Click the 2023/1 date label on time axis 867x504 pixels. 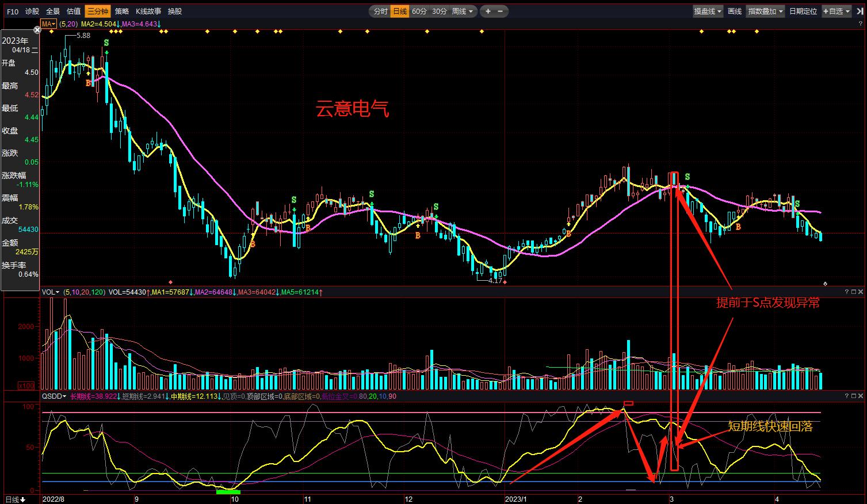pyautogui.click(x=517, y=499)
